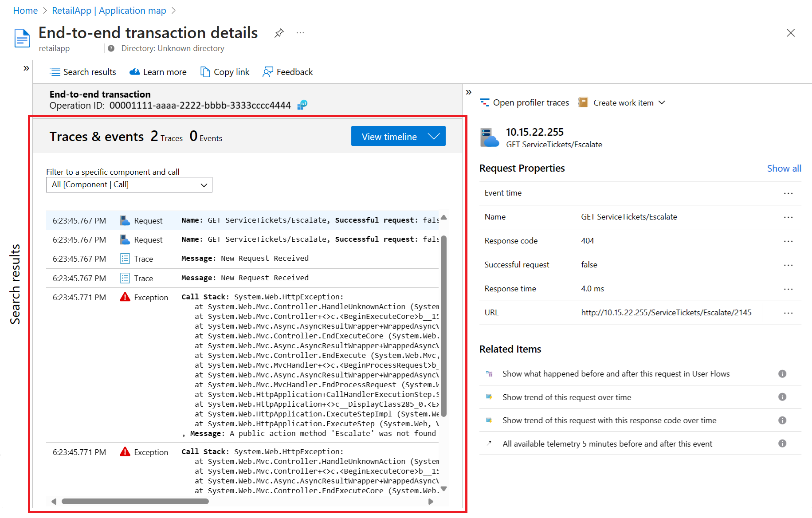Click the info icon for User Flows
The width and height of the screenshot is (812, 518).
(x=782, y=374)
